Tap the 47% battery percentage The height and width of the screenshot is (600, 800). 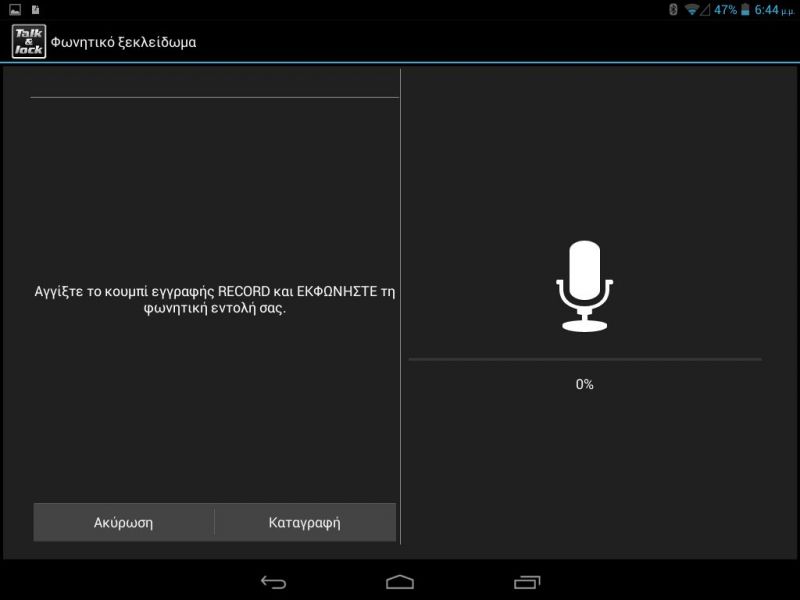[x=726, y=10]
